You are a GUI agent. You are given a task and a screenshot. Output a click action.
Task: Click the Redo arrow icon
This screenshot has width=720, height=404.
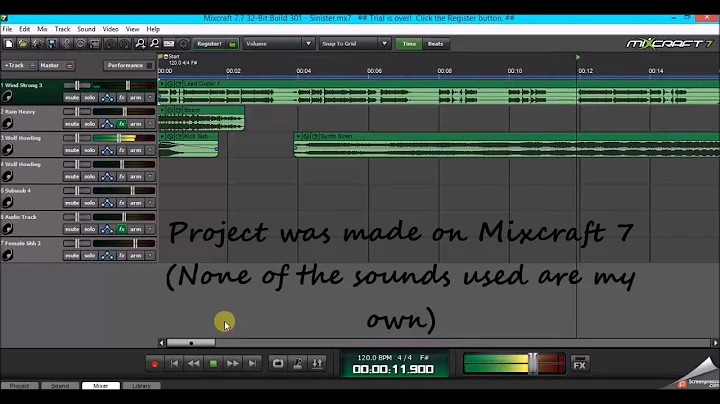[x=124, y=44]
